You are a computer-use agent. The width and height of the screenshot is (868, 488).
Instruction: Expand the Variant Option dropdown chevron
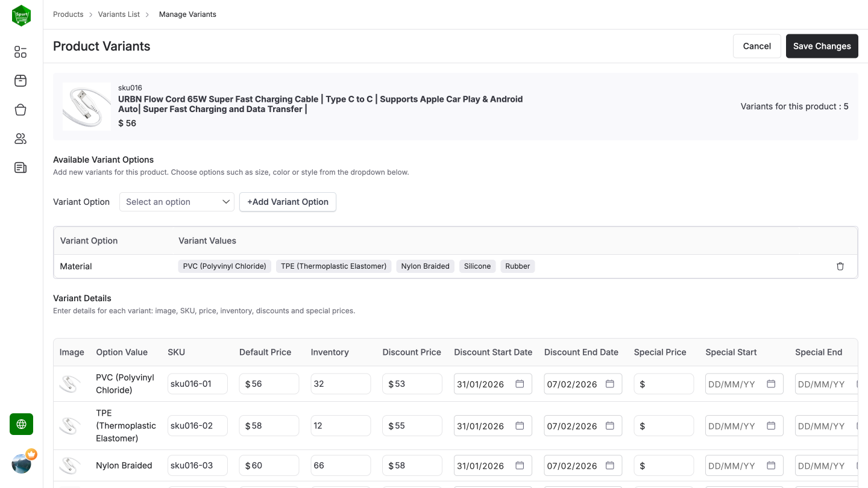[x=226, y=202]
